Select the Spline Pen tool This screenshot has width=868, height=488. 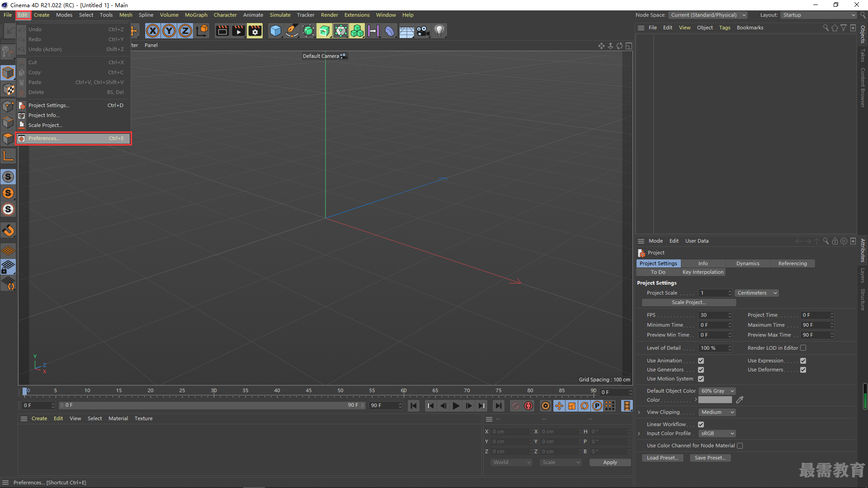coord(292,31)
